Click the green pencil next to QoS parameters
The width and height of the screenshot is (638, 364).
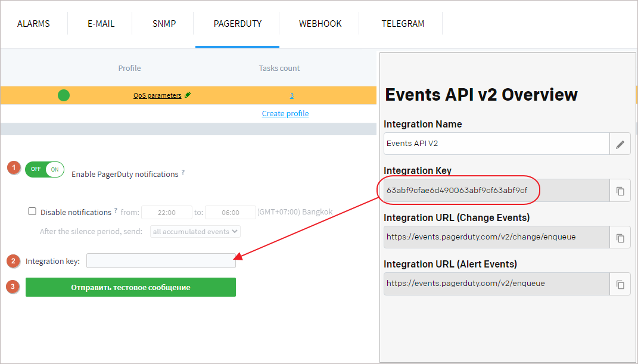tap(188, 95)
